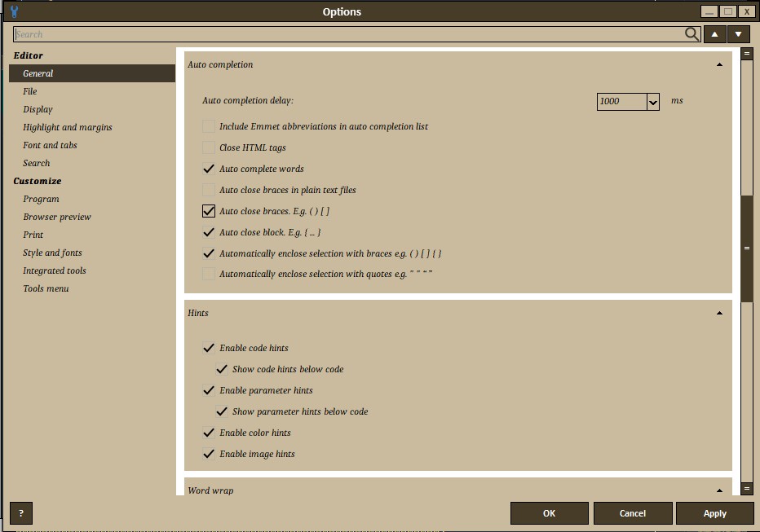
Task: Click the search magnifier icon
Action: pos(692,34)
